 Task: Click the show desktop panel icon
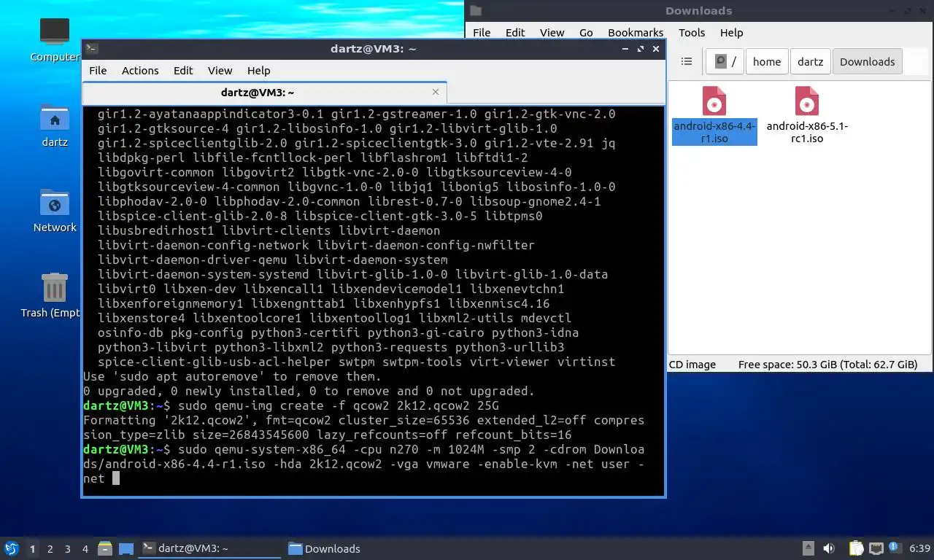(x=126, y=548)
